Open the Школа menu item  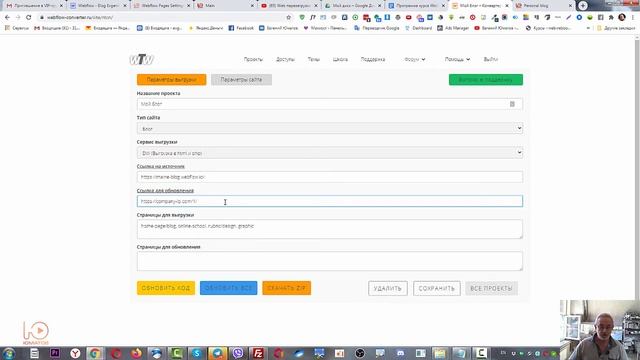tap(340, 59)
